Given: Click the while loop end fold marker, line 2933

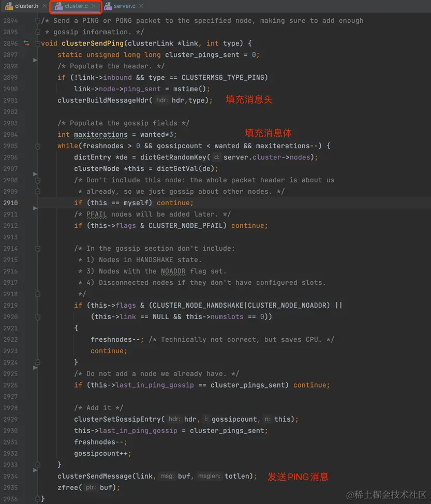Looking at the screenshot, I should [38, 465].
